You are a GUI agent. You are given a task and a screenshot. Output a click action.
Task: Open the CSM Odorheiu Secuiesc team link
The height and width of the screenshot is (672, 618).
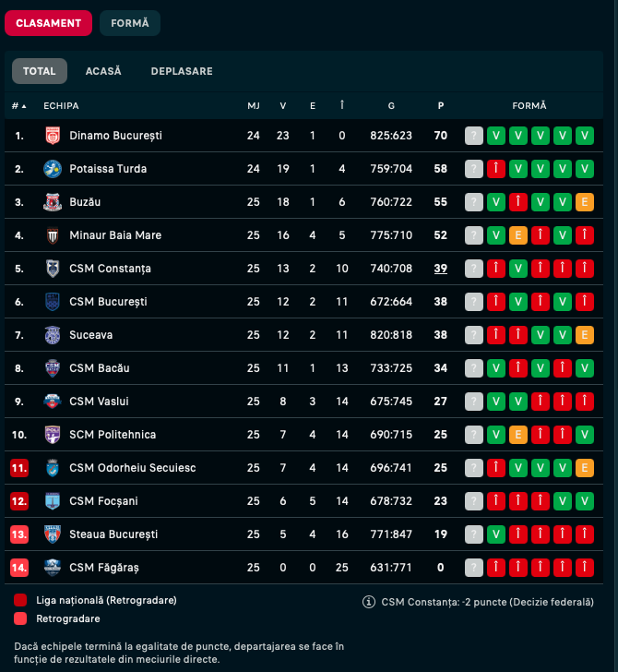pos(133,468)
